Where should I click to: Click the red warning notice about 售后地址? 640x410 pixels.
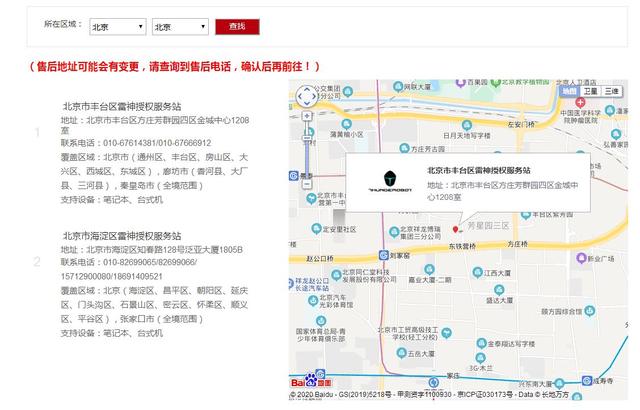click(x=174, y=66)
